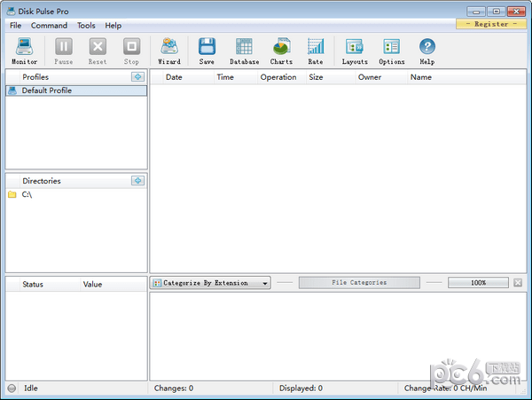Viewport: 532px width, 400px height.
Task: Close the categories pane with X icon
Action: pos(518,283)
